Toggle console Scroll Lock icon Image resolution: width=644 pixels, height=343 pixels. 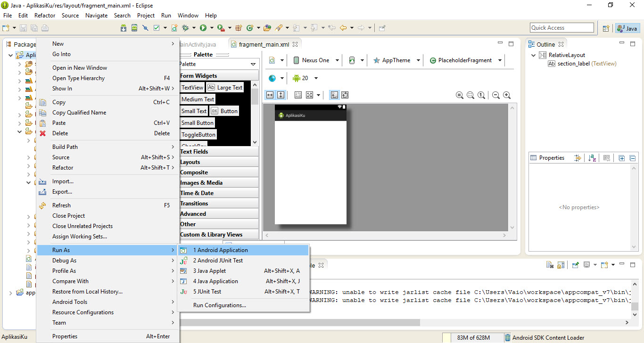tap(561, 265)
